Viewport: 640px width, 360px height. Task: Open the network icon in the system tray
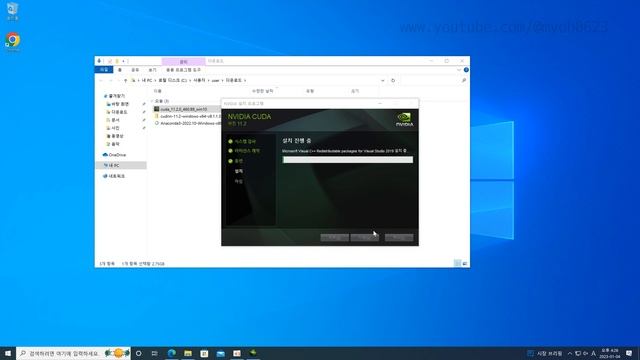coord(578,353)
